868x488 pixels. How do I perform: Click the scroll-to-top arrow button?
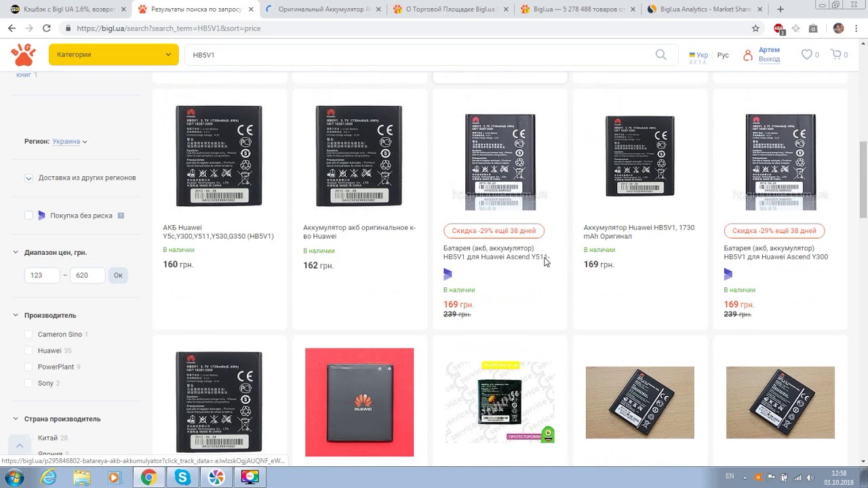click(x=20, y=445)
